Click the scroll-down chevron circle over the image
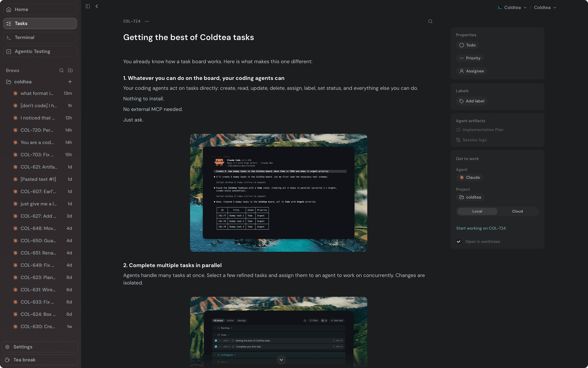The width and height of the screenshot is (588, 368). (x=281, y=360)
